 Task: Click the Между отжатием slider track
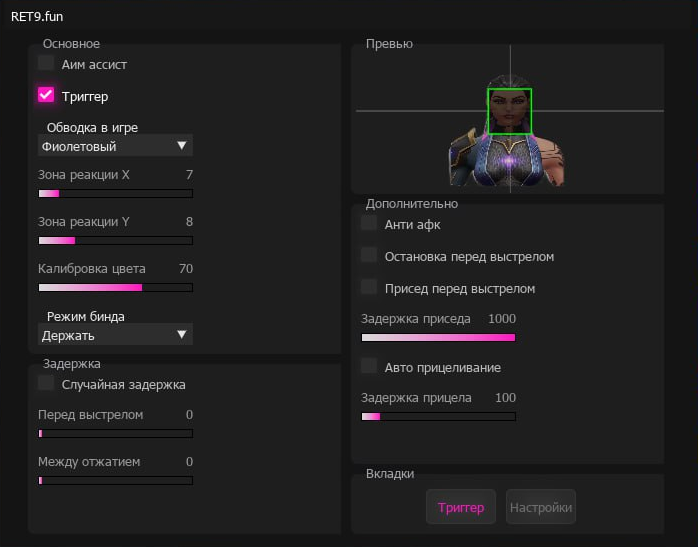(x=115, y=480)
